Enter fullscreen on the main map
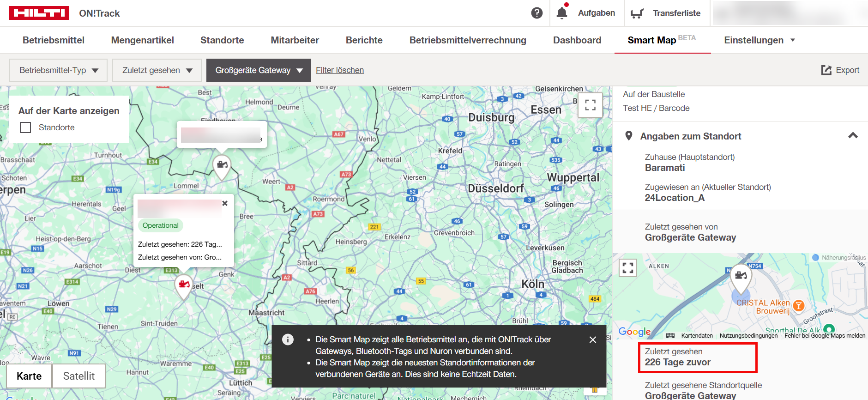 pyautogui.click(x=590, y=105)
